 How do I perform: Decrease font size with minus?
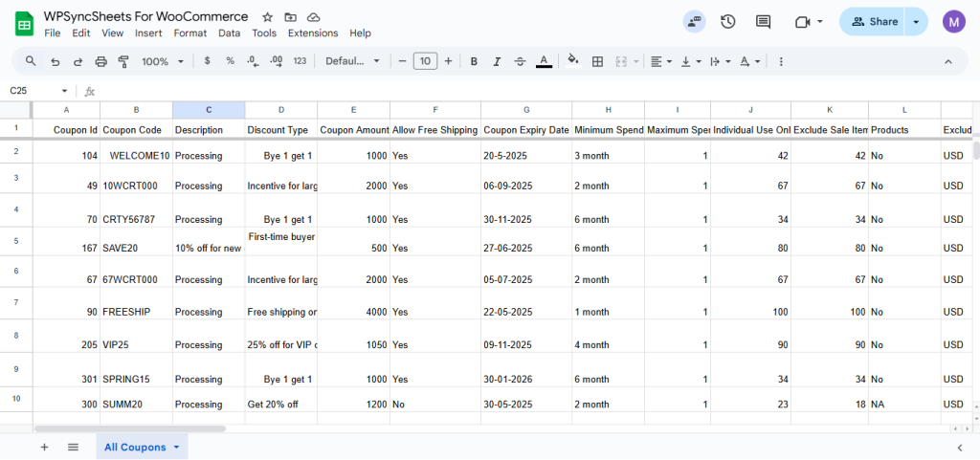click(403, 61)
